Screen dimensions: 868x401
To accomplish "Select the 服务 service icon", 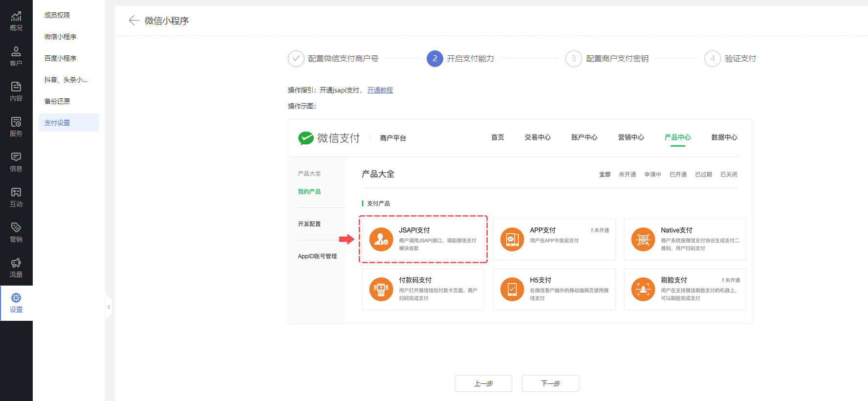I will [16, 127].
